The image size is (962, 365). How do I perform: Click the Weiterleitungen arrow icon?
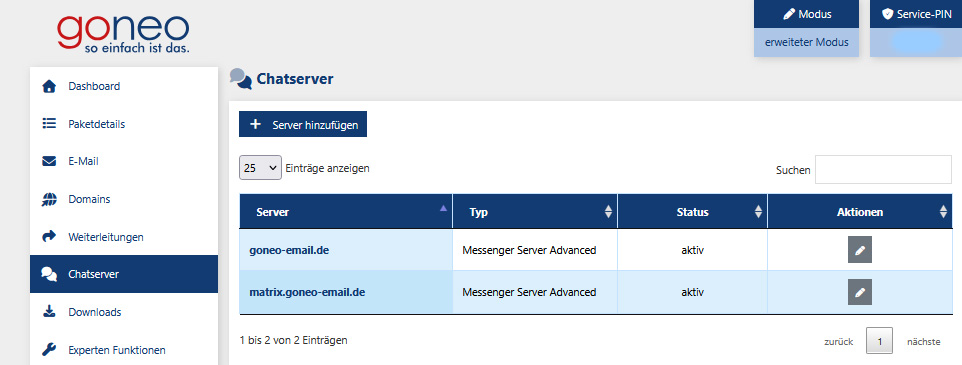49,236
